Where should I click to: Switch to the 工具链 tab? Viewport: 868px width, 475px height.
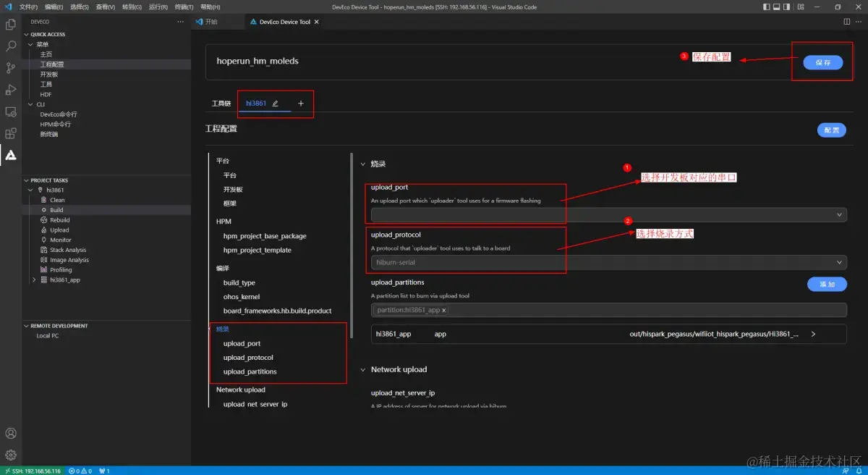pos(221,104)
